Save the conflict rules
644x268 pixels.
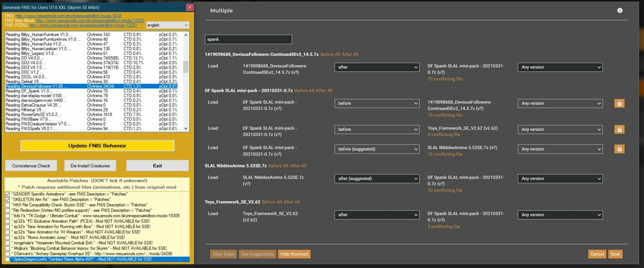(615, 254)
